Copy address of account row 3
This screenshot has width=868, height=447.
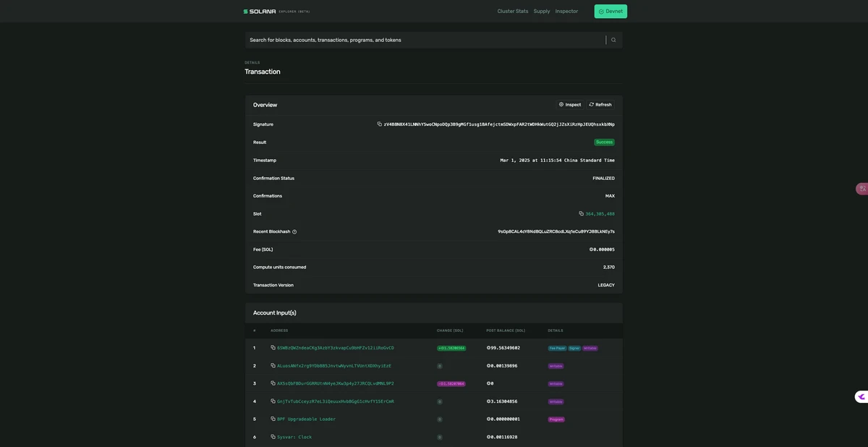273,383
